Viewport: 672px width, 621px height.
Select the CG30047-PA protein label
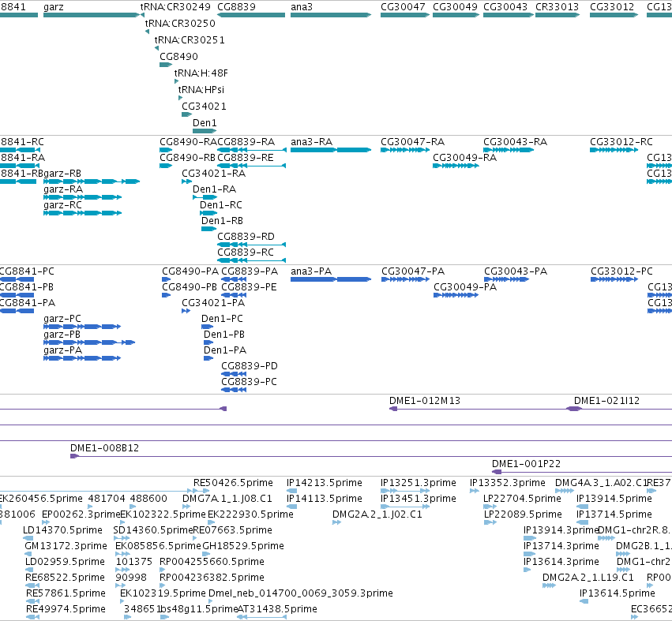[413, 271]
